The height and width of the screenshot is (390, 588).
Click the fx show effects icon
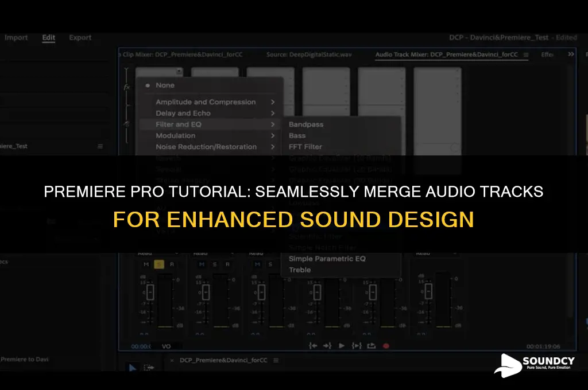(127, 87)
